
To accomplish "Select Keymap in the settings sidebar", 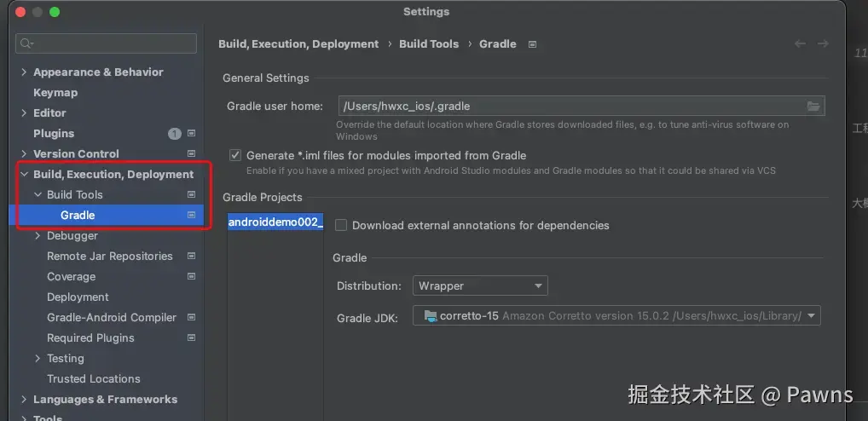I will click(x=55, y=93).
